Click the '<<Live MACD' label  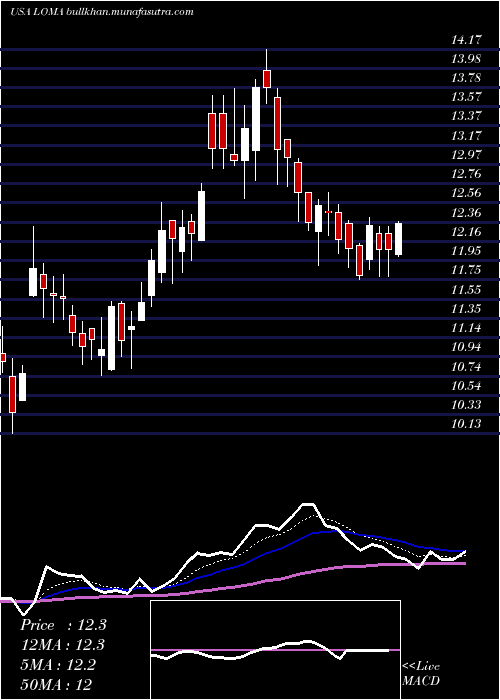click(x=421, y=674)
